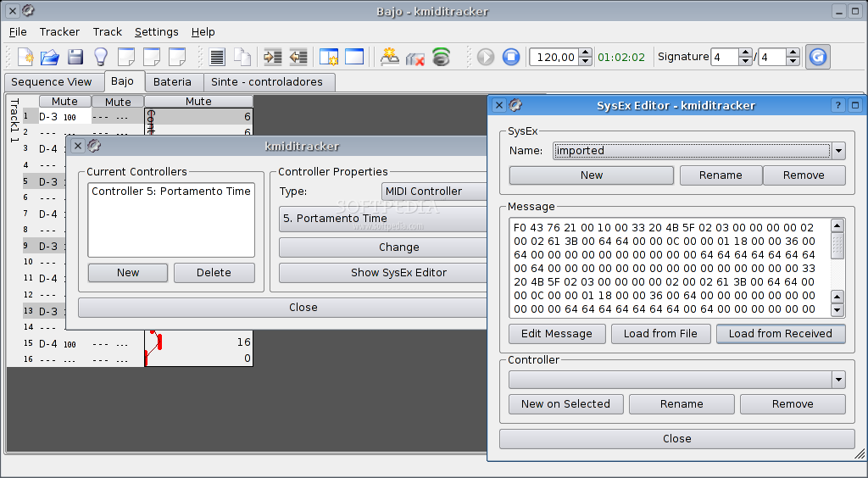This screenshot has height=478, width=868.
Task: Increase signature denominator with up arrow
Action: tap(793, 53)
